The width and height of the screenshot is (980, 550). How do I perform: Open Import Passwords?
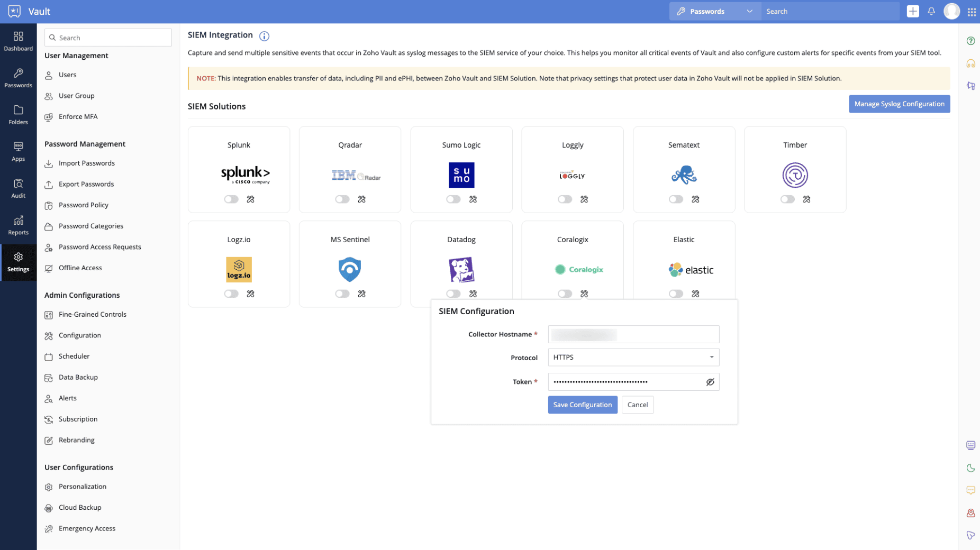point(86,163)
